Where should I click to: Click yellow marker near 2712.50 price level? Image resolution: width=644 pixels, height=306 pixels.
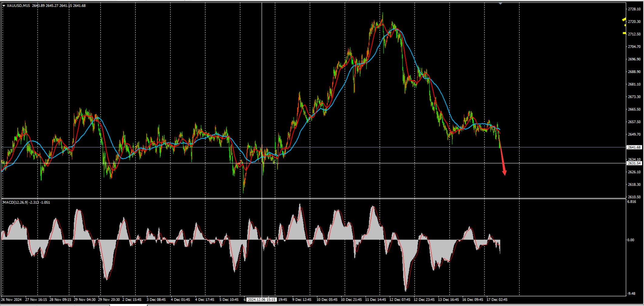[x=624, y=33]
